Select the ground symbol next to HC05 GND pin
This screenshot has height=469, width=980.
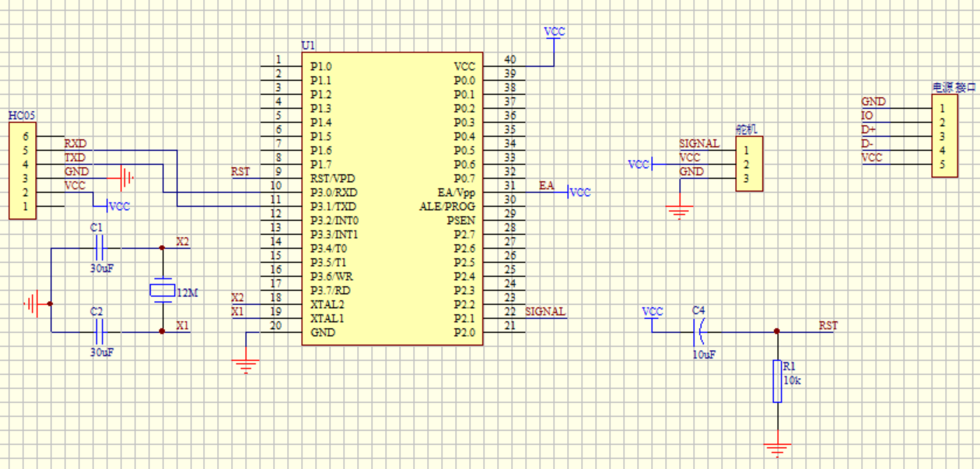point(126,178)
